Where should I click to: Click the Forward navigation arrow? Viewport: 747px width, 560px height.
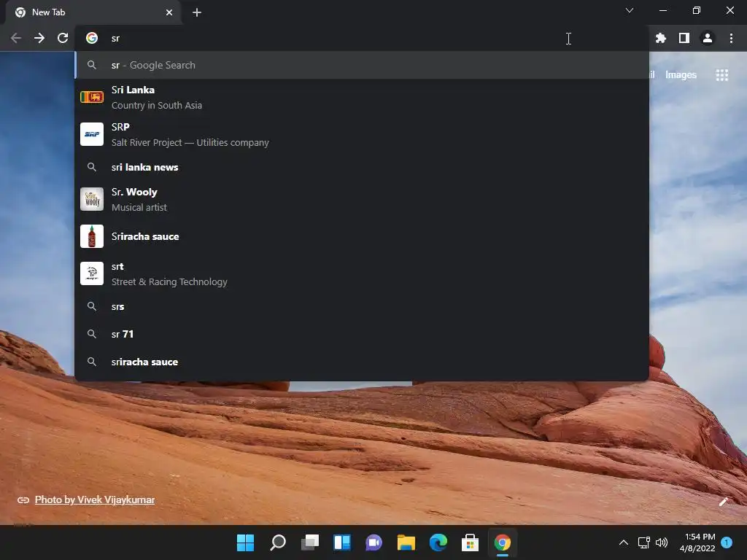tap(39, 38)
